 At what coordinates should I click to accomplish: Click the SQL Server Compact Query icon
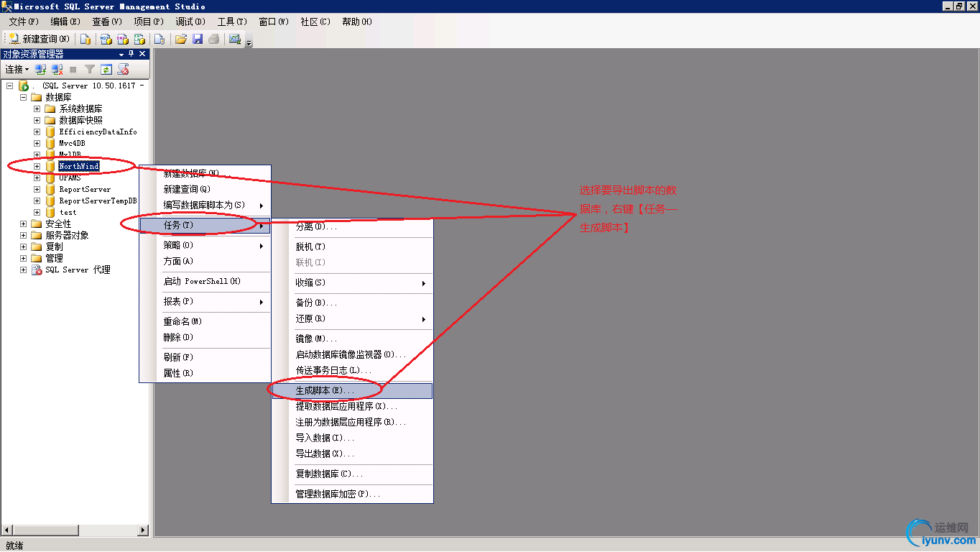click(160, 39)
